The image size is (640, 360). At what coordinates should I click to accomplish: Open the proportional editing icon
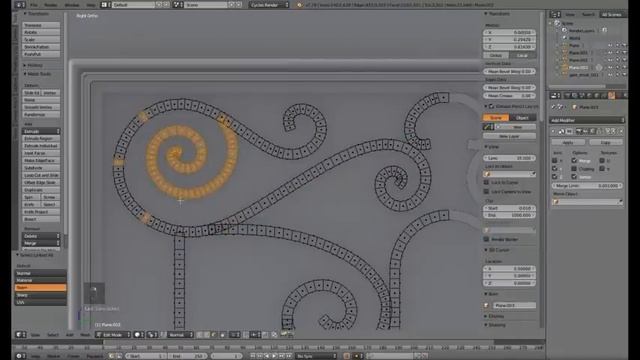(235, 335)
